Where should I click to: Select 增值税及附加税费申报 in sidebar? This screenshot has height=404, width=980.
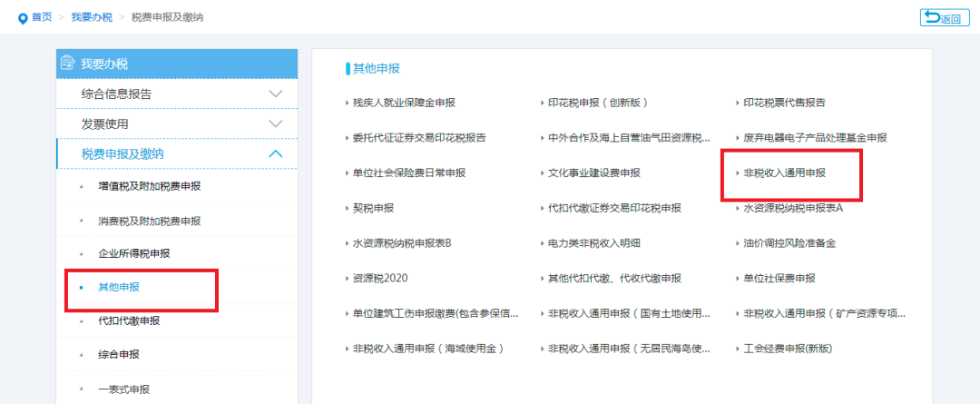pyautogui.click(x=150, y=186)
